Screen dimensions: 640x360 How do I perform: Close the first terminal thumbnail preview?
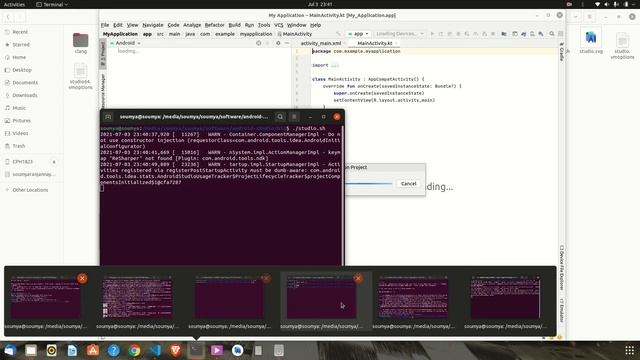[x=82, y=278]
